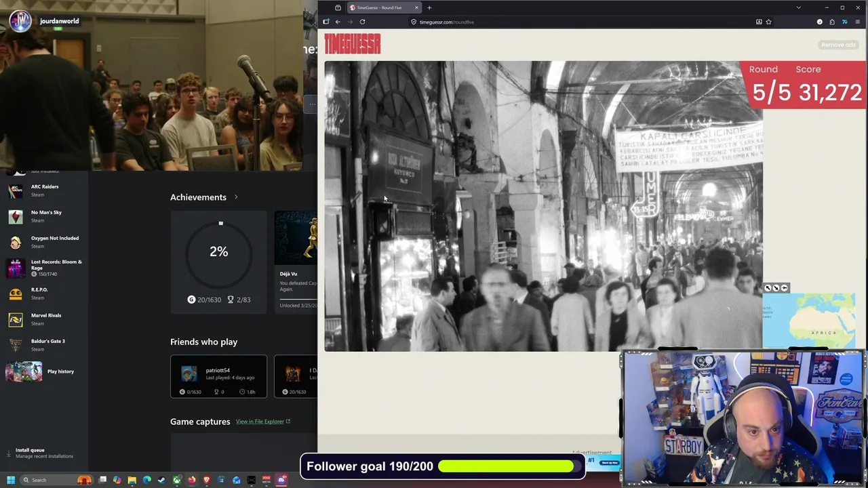The height and width of the screenshot is (488, 868).
Task: Open friend patriot54's card
Action: point(218,376)
